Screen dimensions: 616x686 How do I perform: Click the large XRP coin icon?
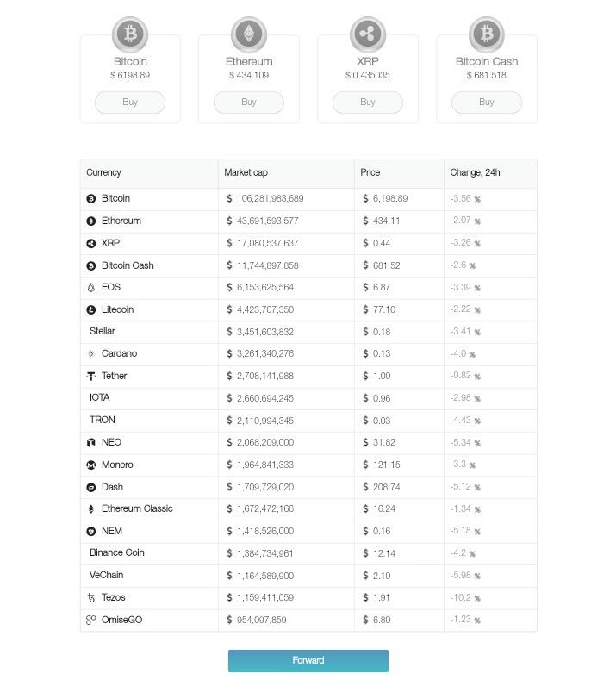tap(368, 34)
